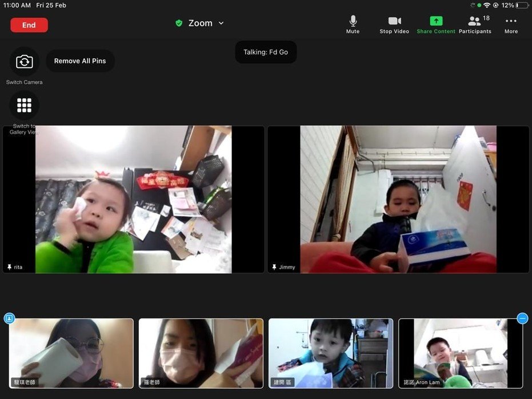Stop Video camera toggle

click(x=394, y=24)
